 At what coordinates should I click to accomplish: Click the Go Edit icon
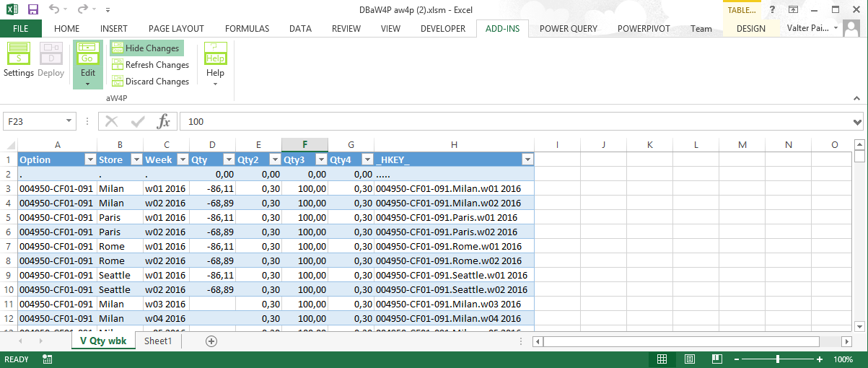[88, 55]
